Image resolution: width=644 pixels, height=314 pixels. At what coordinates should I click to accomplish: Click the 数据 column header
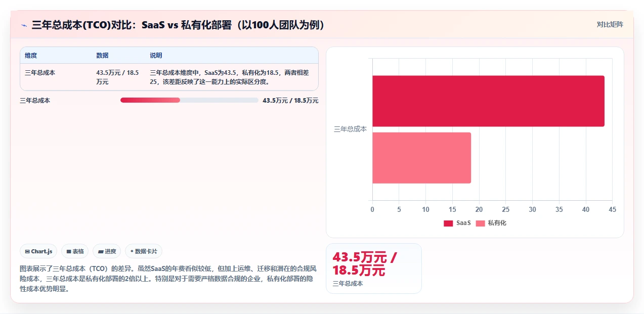102,56
